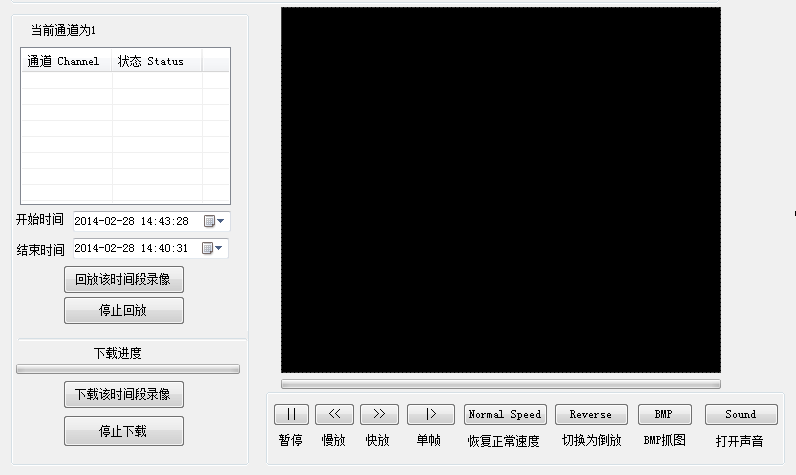Image resolution: width=796 pixels, height=475 pixels.
Task: Click the black video preview area
Action: (500, 190)
